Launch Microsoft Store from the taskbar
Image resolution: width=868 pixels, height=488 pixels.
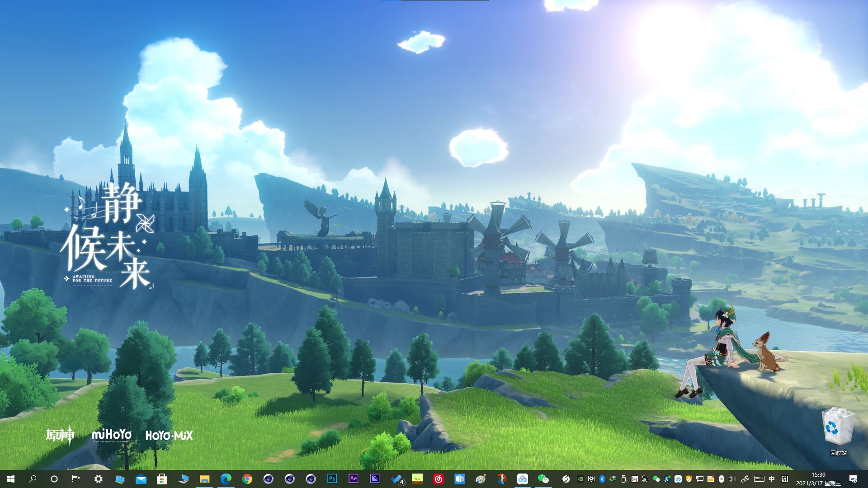point(162,479)
